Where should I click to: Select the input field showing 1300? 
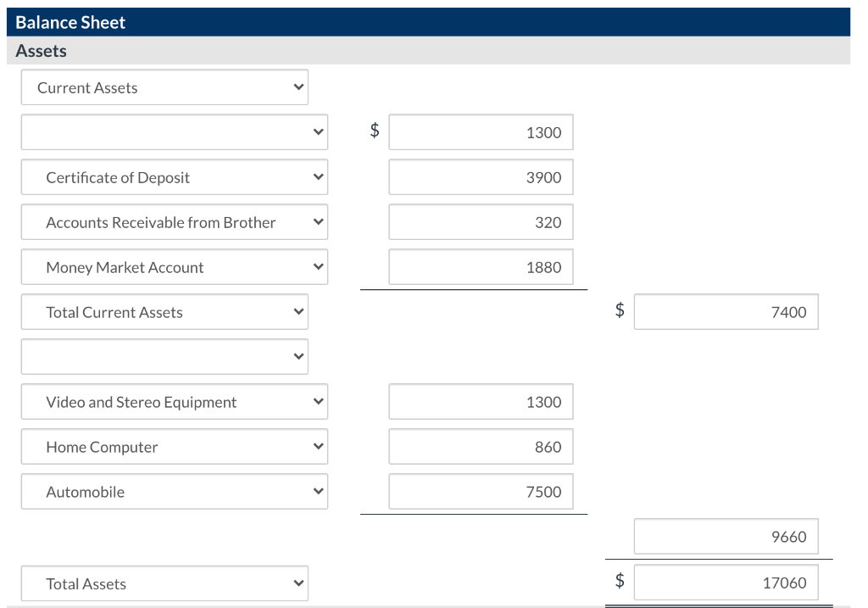[481, 131]
